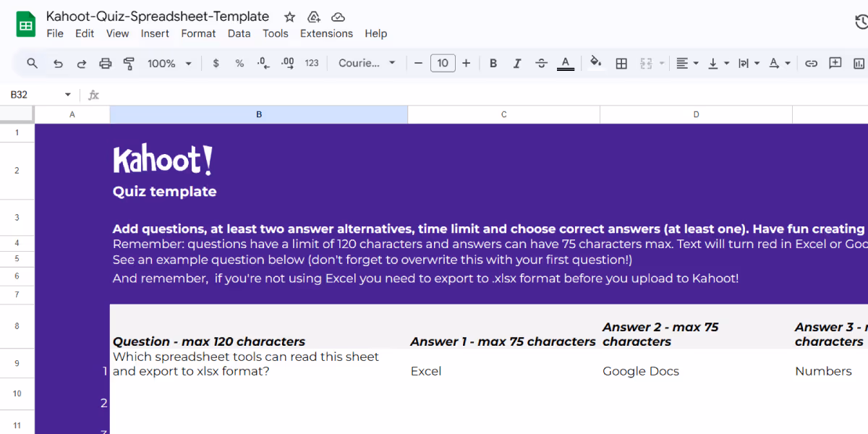Open the Data menu
Screen dimensions: 868x434
[x=239, y=33]
